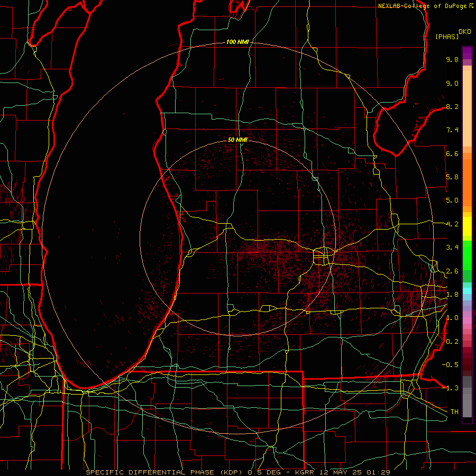Click the 9.8 value on color scale
The image size is (476, 476).
[452, 59]
